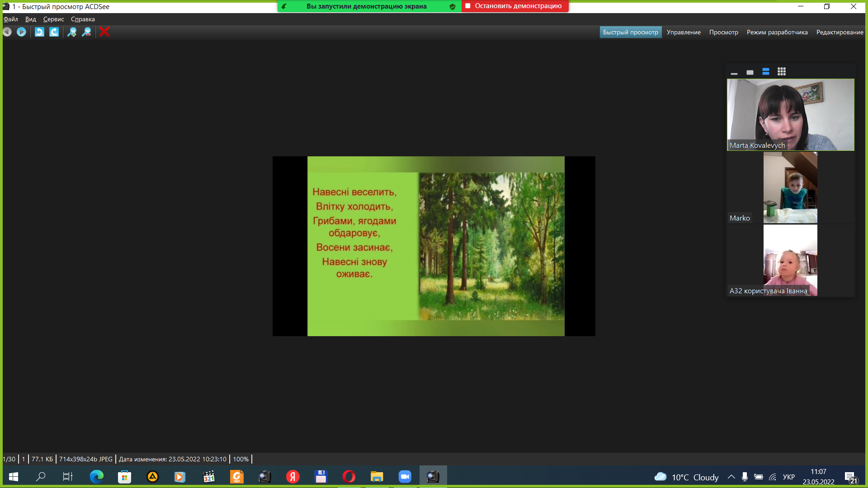Click the 77.1 КБ file size status
Viewport: 868px width, 488px height.
tap(42, 459)
